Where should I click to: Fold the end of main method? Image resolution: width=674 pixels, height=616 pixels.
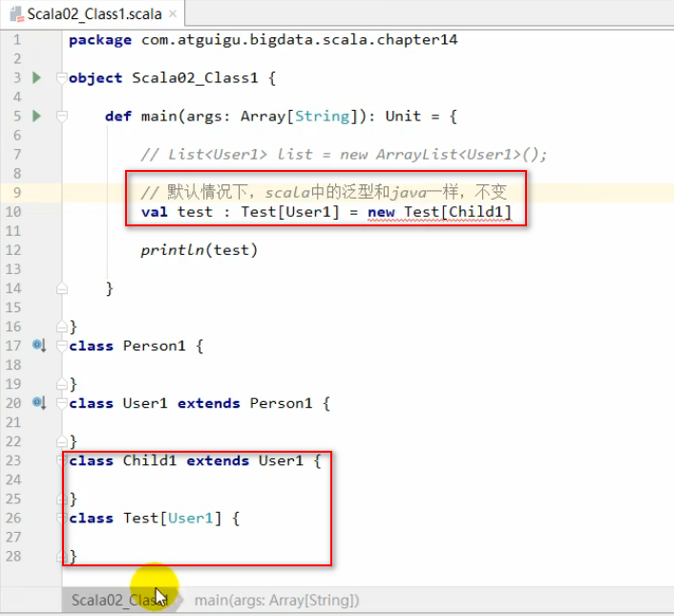(x=62, y=288)
